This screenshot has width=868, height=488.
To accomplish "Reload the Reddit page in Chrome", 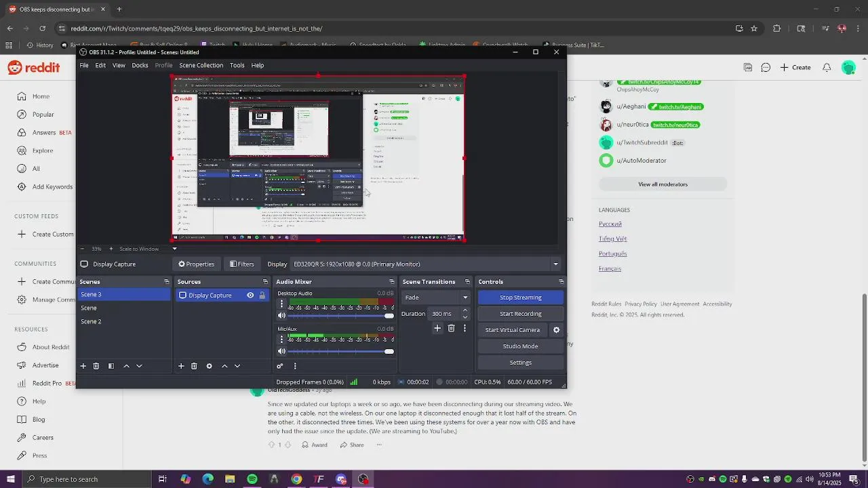I will pos(42,28).
